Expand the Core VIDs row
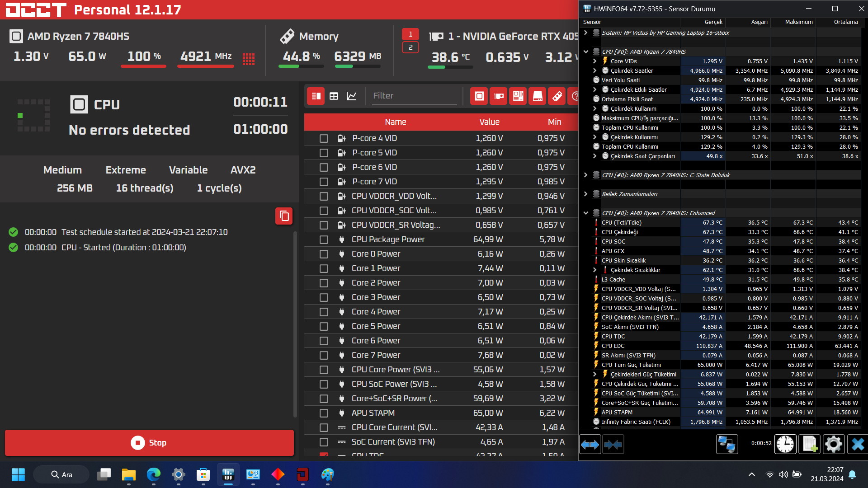This screenshot has height=488, width=868. pyautogui.click(x=595, y=61)
